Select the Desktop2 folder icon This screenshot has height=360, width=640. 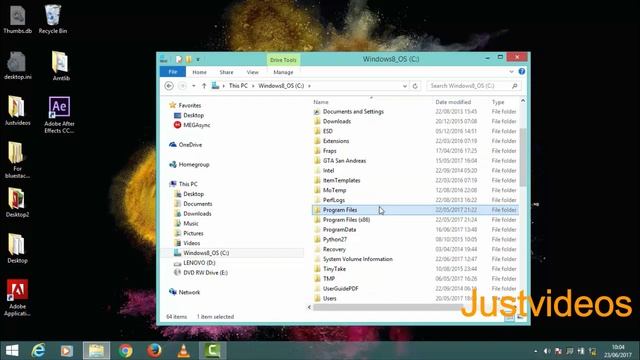[x=17, y=202]
